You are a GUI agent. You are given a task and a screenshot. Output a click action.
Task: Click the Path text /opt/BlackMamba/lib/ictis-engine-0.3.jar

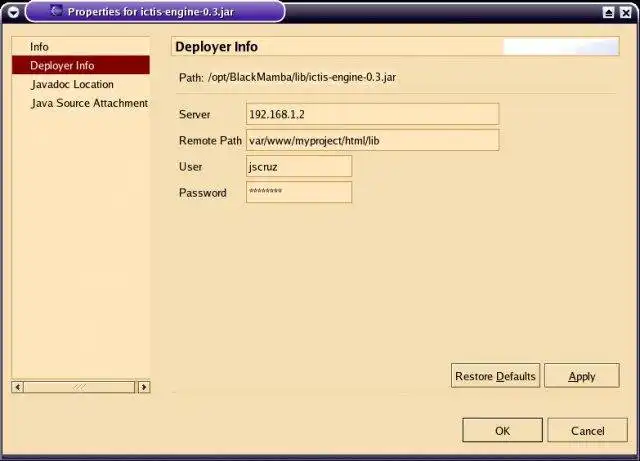(302, 77)
